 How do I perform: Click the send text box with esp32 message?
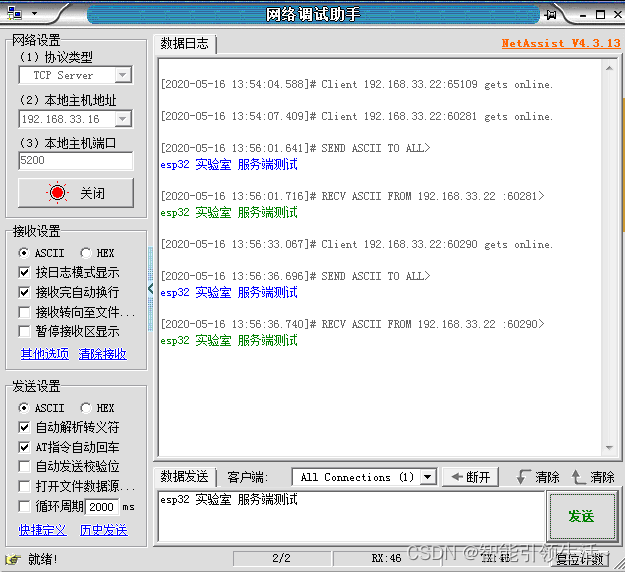351,516
